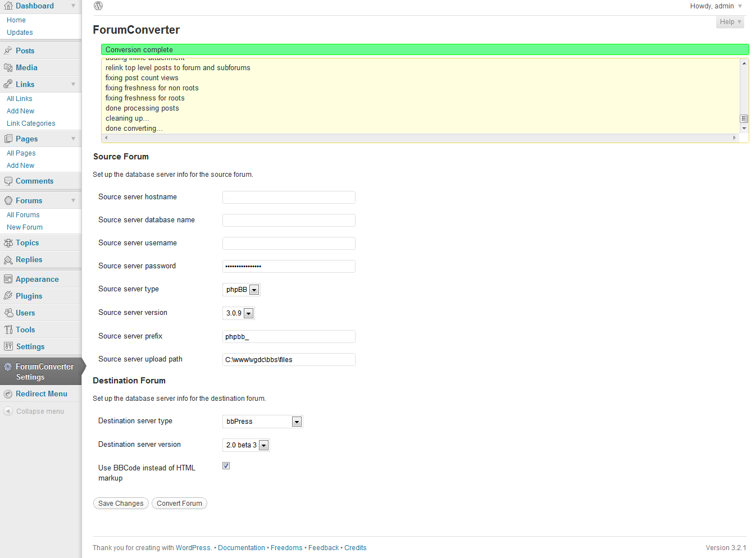Open the Documentation footer link
Screen dimensions: 756x558
[x=242, y=548]
